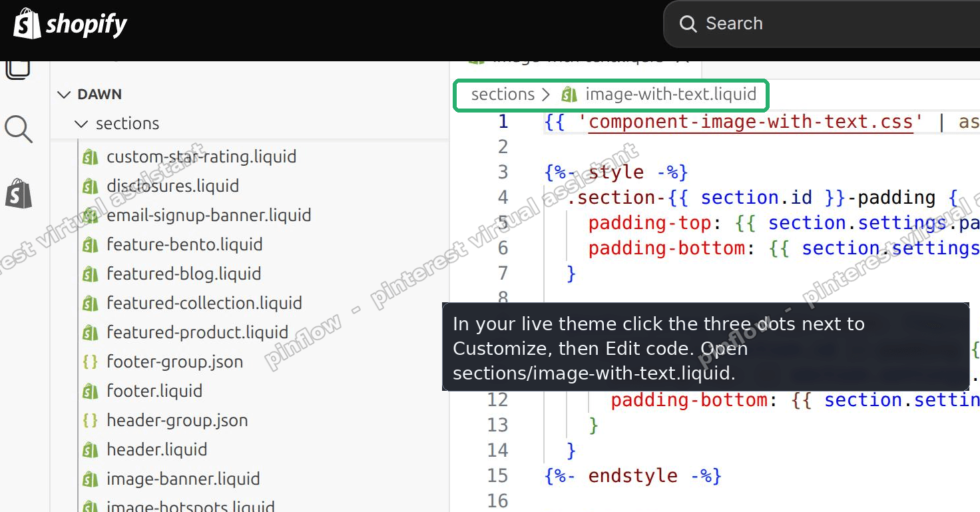Open feature-bento.liquid file

point(184,245)
